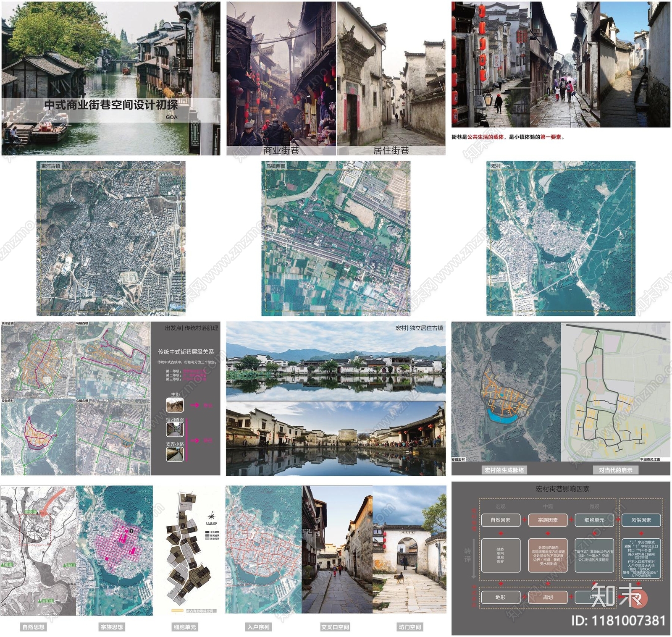Open the 宏村 large satellite map
The image size is (672, 637).
(561, 239)
